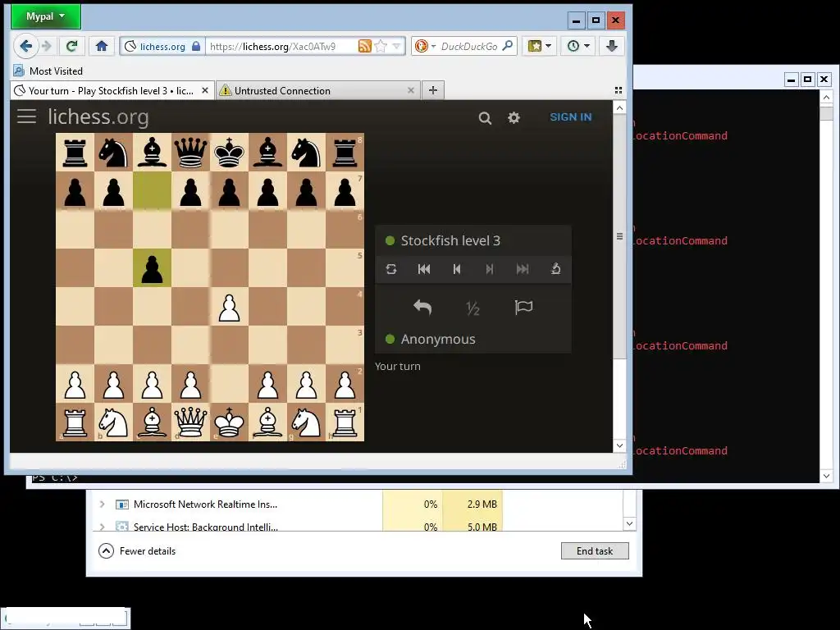Collapse Task Manager with Fewer details

(137, 551)
